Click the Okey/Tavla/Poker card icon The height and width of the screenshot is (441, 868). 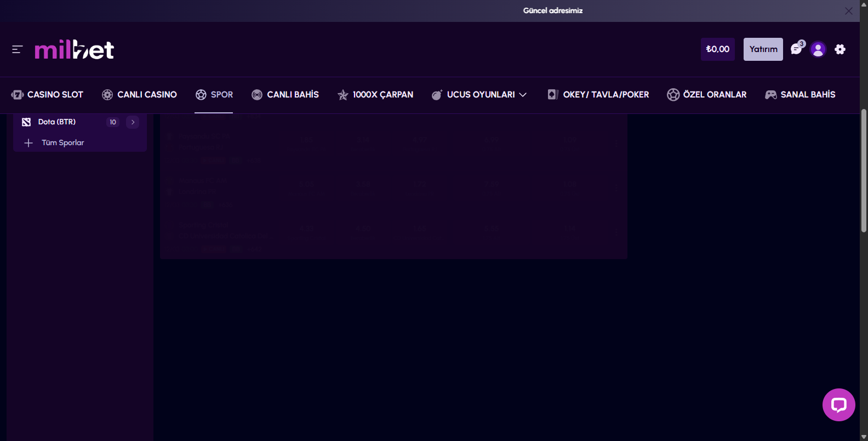coord(553,95)
